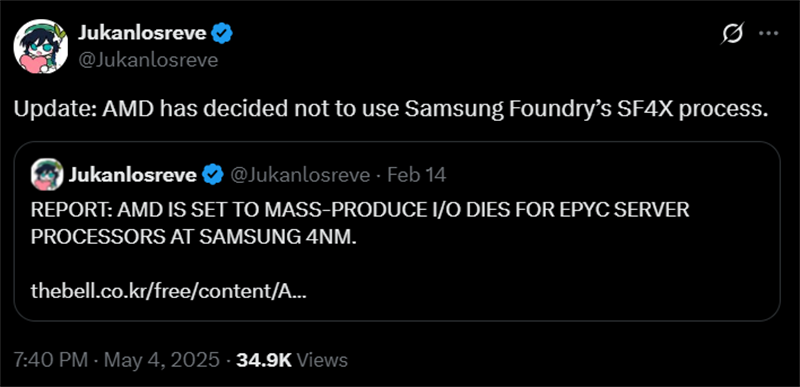Open the thebell.co.kr article link
This screenshot has width=800, height=387.
pos(169,291)
